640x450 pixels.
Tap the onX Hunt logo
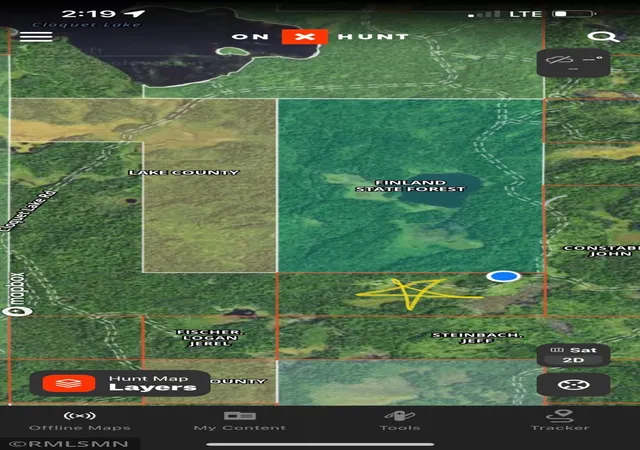(x=320, y=37)
